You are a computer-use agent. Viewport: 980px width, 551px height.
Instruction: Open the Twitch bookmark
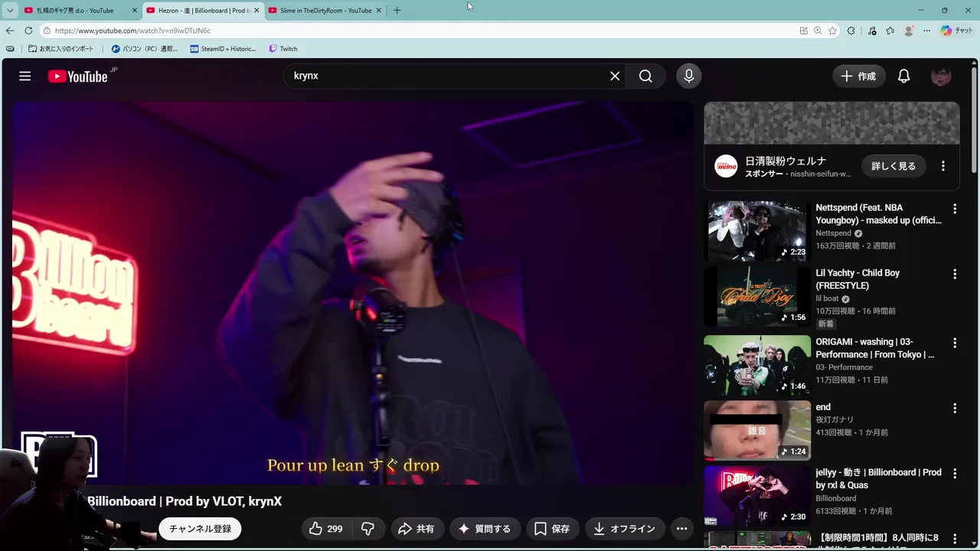pyautogui.click(x=283, y=49)
